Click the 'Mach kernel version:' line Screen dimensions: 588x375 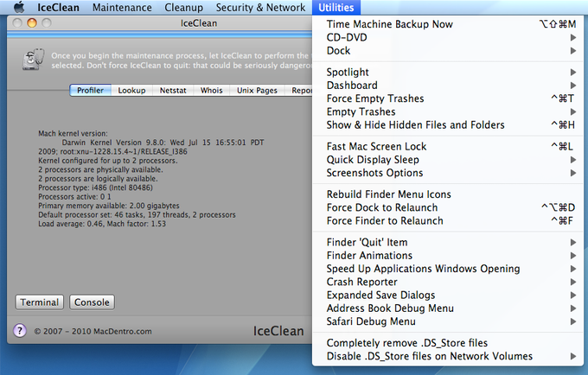[x=73, y=133]
